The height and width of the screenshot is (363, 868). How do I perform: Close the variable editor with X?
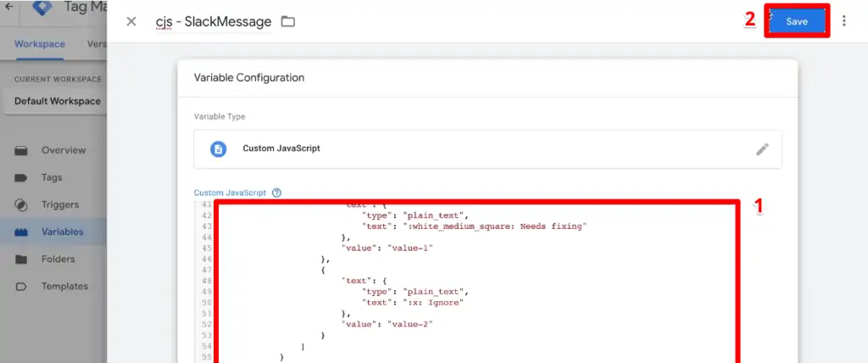(131, 21)
